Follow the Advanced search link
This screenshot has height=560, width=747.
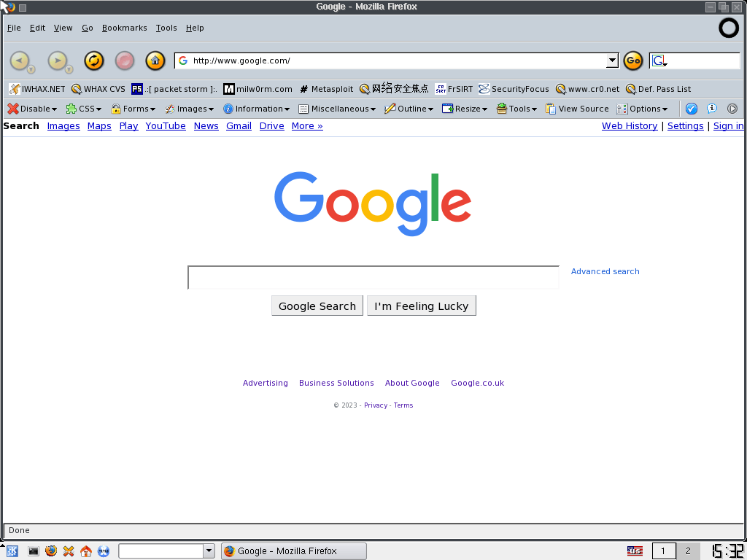coord(605,271)
